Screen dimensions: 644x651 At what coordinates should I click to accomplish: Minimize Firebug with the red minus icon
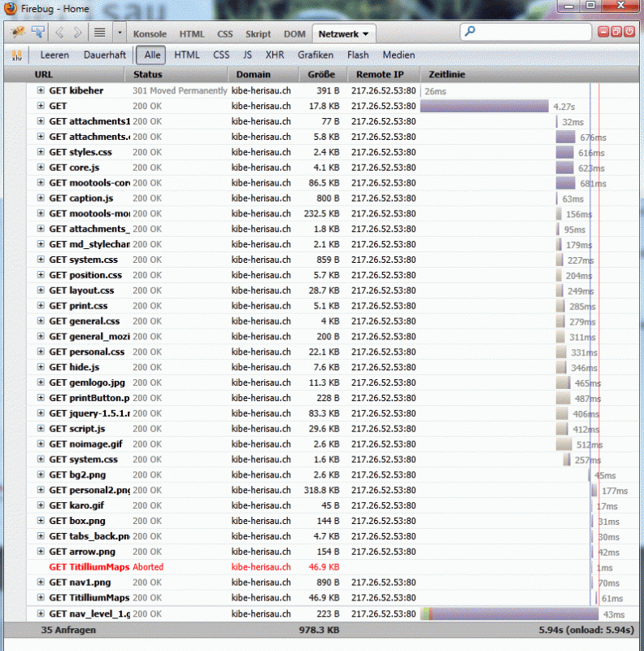(x=603, y=32)
